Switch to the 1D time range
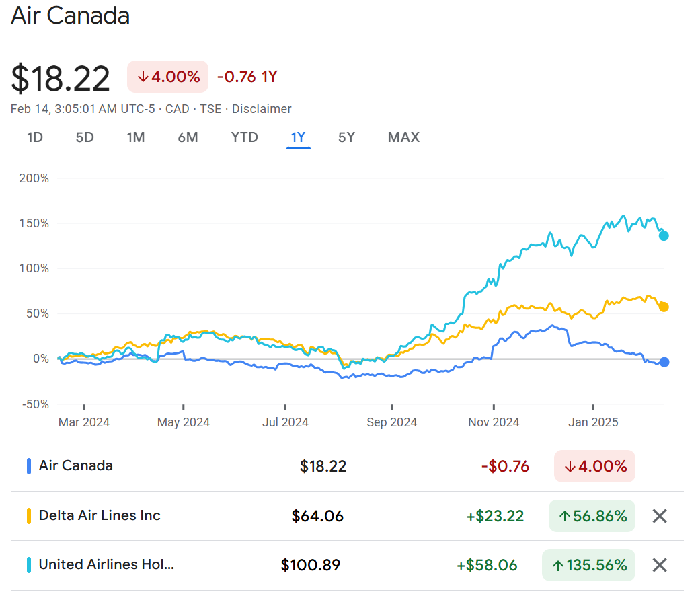Screen dimensions: 700x596 tap(35, 137)
